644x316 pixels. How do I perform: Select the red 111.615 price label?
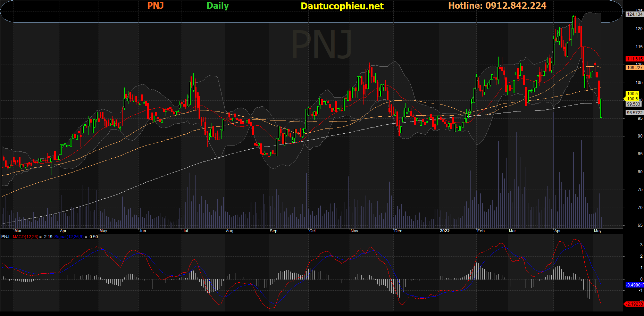click(x=634, y=59)
